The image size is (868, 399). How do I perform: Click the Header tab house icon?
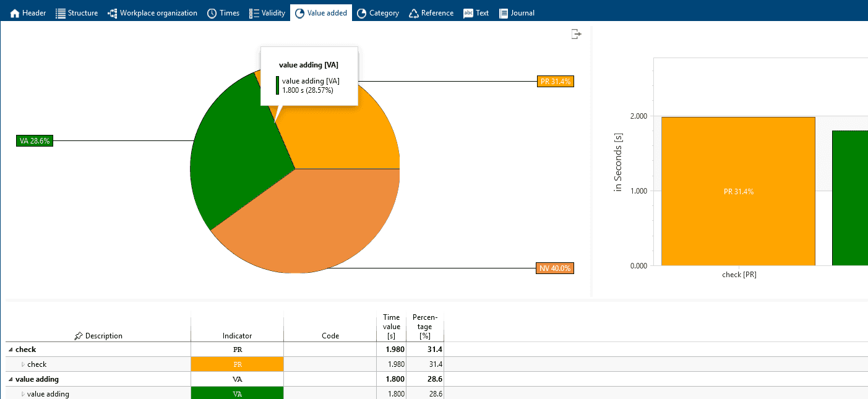(x=15, y=13)
